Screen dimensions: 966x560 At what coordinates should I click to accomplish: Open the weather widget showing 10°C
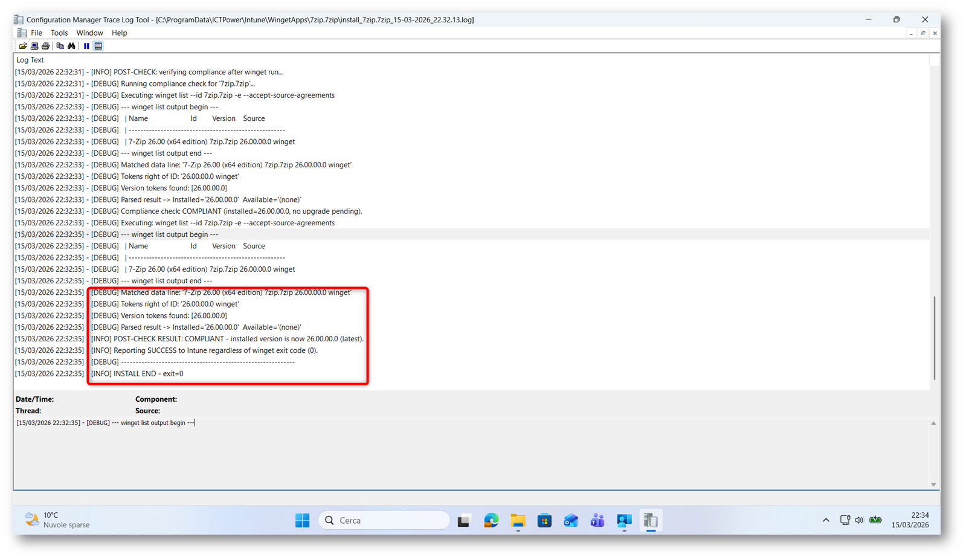tap(57, 520)
